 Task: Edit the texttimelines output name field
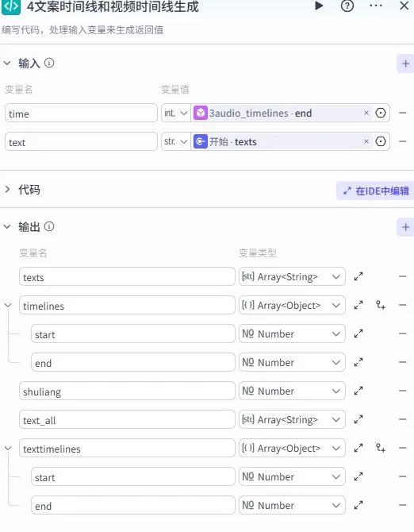(127, 448)
